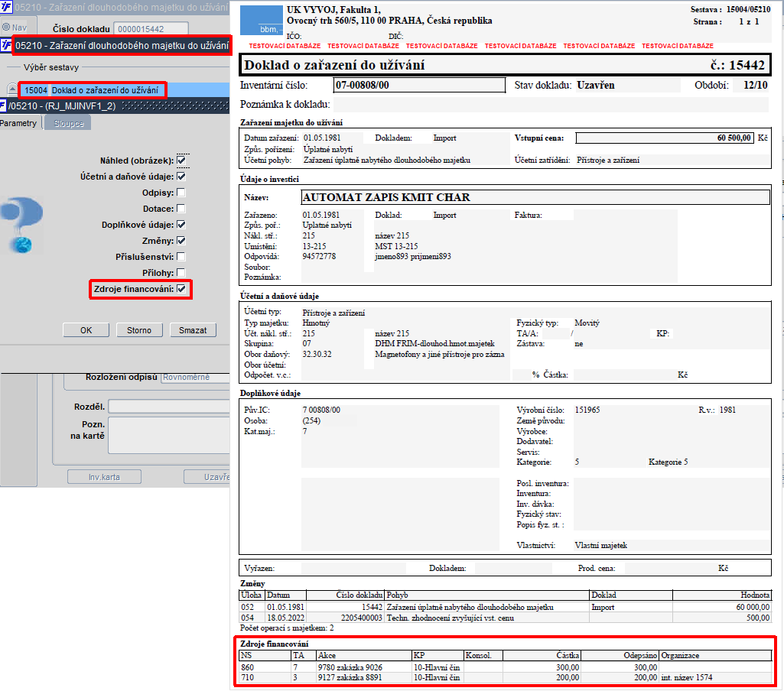Select report 15004 Doklad o zařazení do užívání
The width and height of the screenshot is (784, 691).
coord(92,90)
